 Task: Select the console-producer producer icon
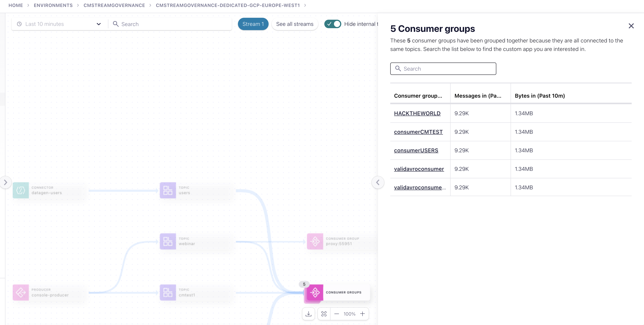[x=21, y=292]
